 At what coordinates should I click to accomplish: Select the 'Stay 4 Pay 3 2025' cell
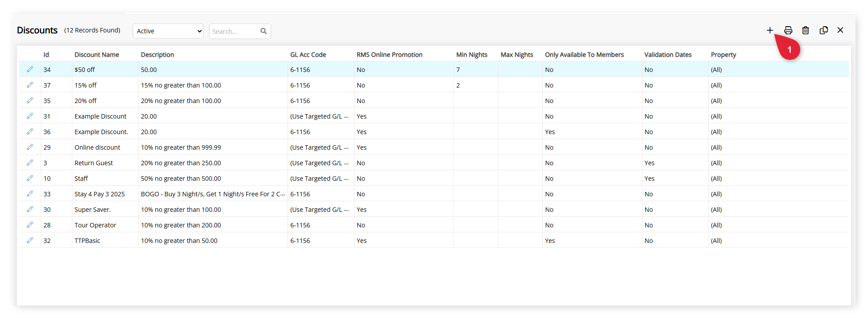(99, 194)
